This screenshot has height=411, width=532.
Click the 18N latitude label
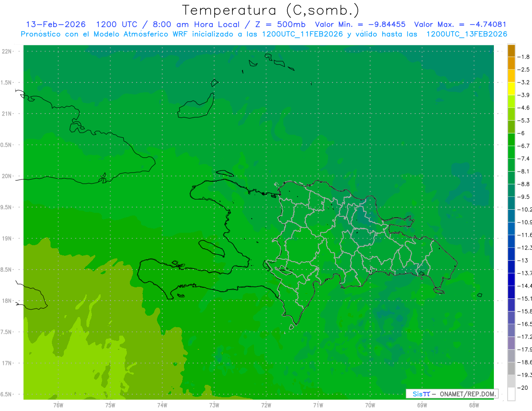point(8,301)
